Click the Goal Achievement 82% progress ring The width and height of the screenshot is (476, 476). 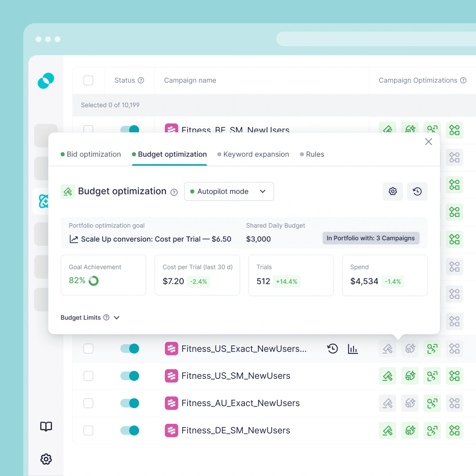point(94,281)
